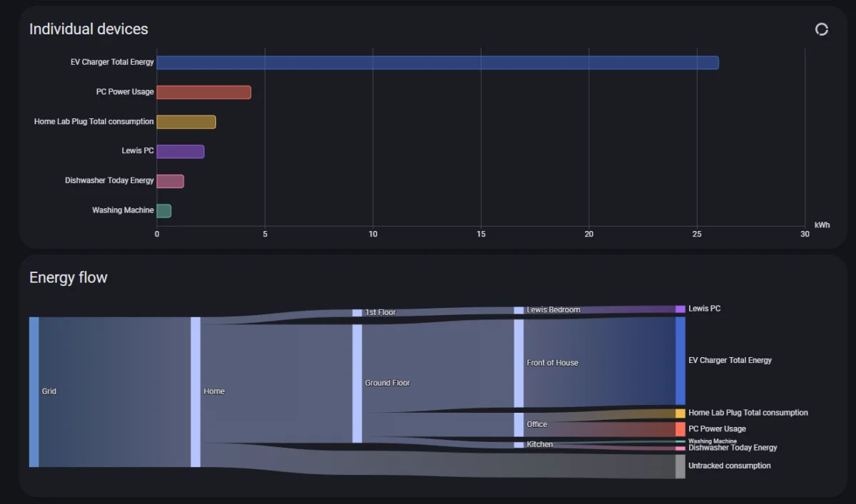Select the Lewis Bedroom node in the flow

[519, 310]
